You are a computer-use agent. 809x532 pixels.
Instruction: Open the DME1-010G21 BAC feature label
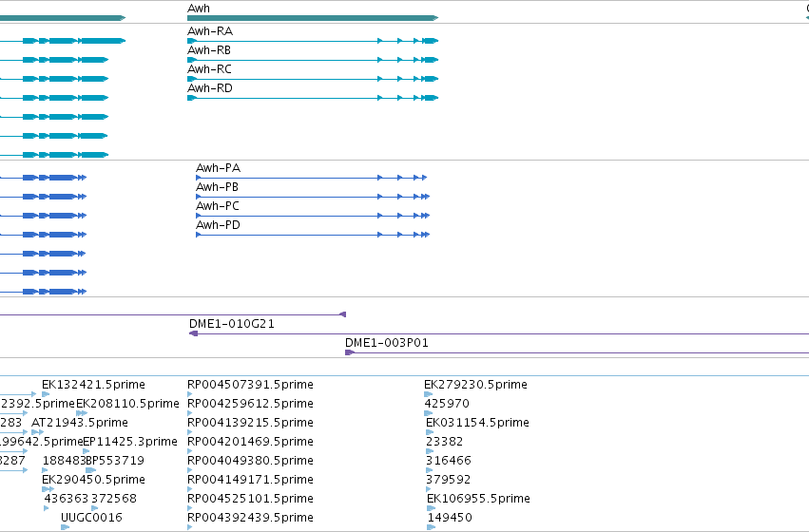coord(232,324)
